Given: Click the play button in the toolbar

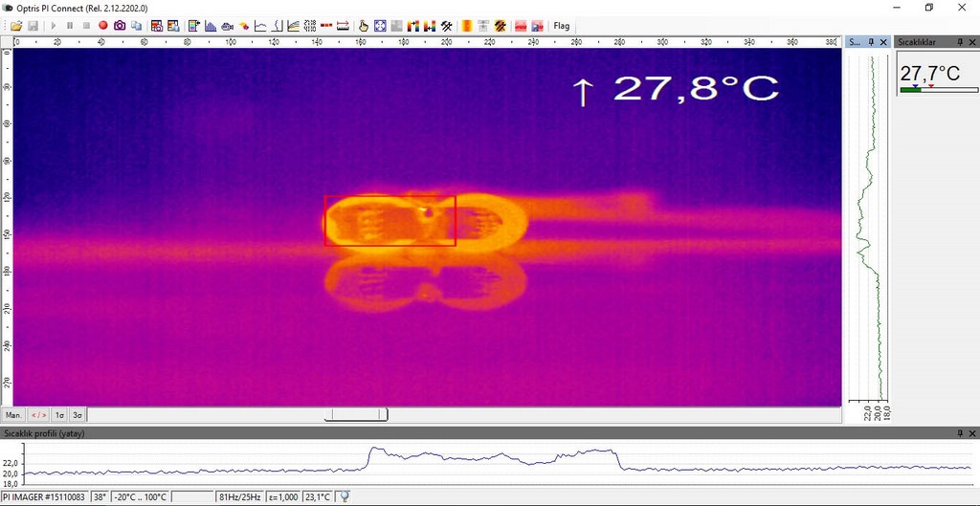Looking at the screenshot, I should [54, 26].
